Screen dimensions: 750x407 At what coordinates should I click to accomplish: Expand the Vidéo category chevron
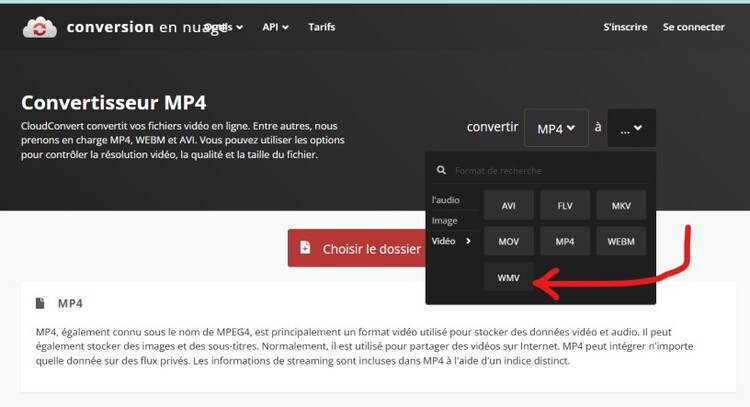[468, 241]
